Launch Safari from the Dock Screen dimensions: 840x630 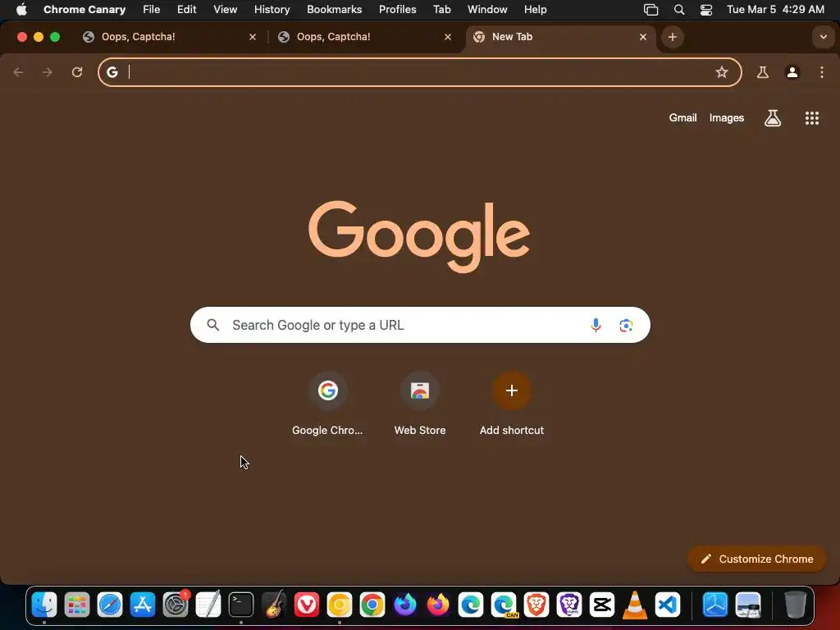[x=110, y=605]
